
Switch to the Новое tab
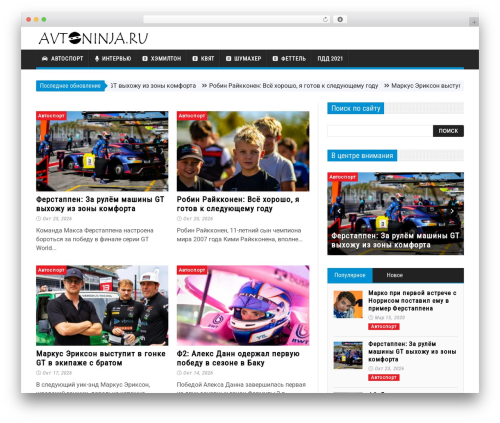click(x=395, y=275)
